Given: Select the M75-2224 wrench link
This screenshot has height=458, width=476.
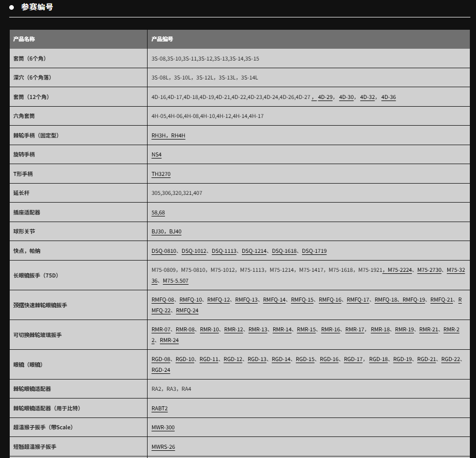Looking at the screenshot, I should [400, 270].
